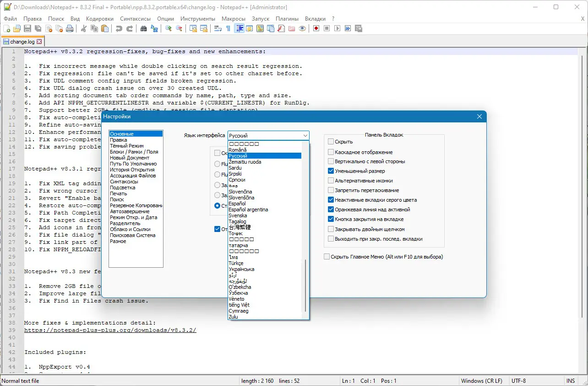
Task: Enable the Скрыть checkbox in Панель Вкладок
Action: (331, 142)
